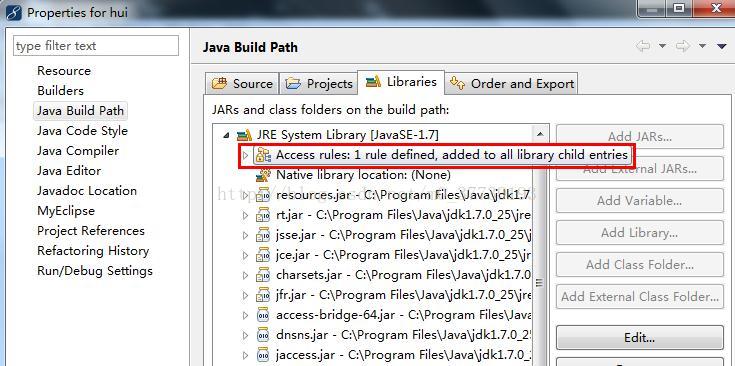This screenshot has height=366, width=735.
Task: Click the Edit... button
Action: 640,337
